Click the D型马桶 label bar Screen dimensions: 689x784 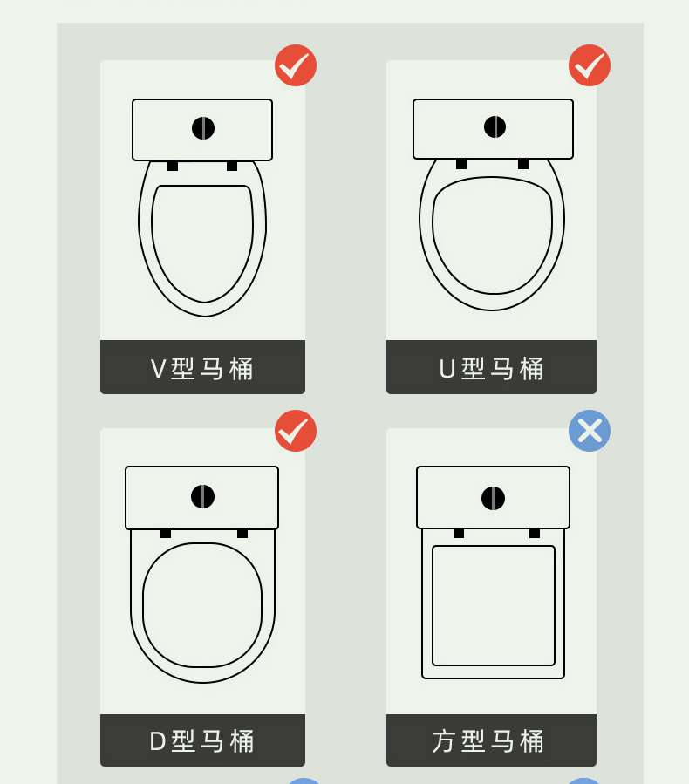coord(202,740)
